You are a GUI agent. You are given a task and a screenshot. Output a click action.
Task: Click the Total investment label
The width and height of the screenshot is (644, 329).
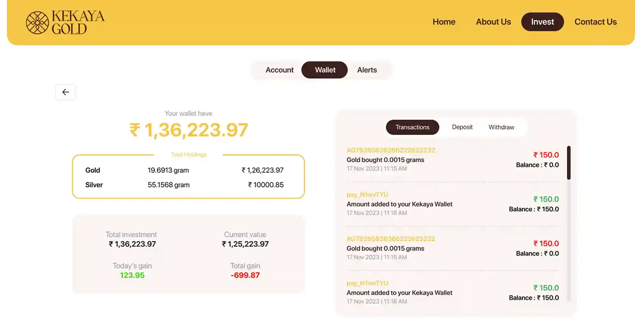click(x=131, y=235)
